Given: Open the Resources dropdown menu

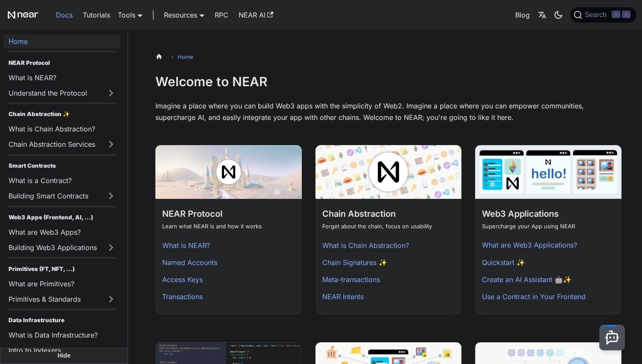Looking at the screenshot, I should click(x=184, y=15).
